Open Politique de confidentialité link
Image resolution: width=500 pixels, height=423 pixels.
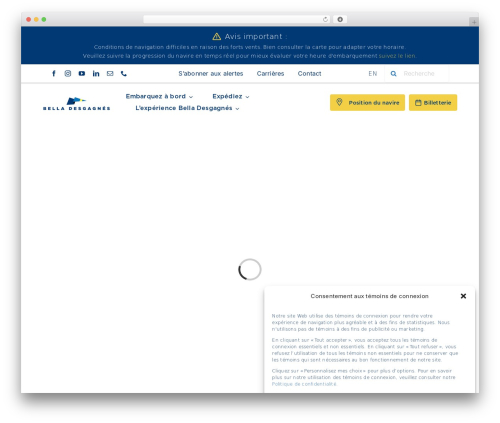click(x=304, y=384)
